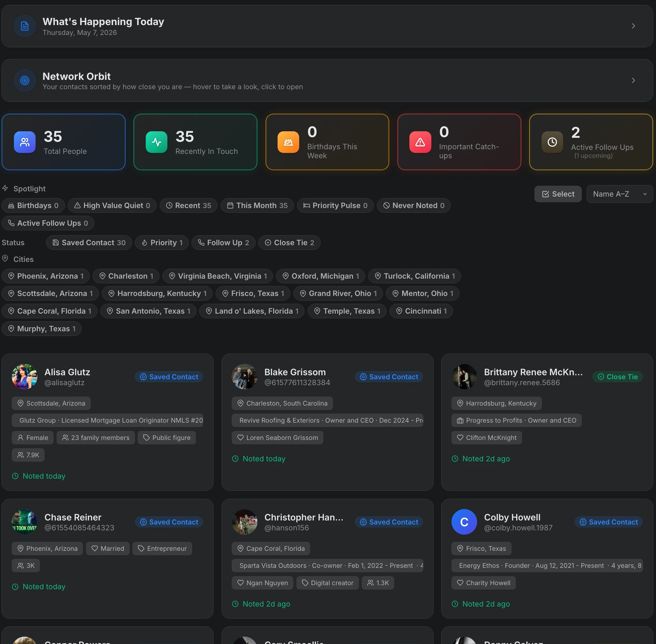Toggle the Recent 35 filter chip
Viewport: 656px width, 644px height.
click(x=188, y=205)
